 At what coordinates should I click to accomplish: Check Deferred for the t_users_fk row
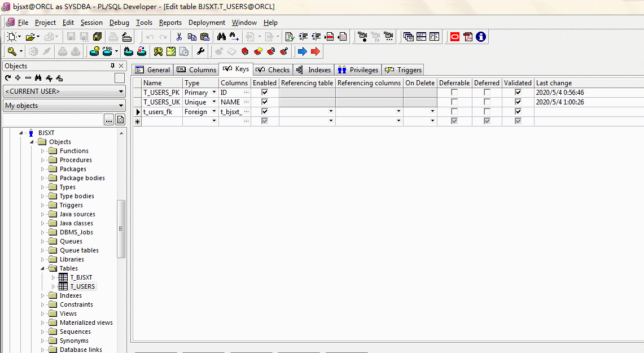[487, 111]
